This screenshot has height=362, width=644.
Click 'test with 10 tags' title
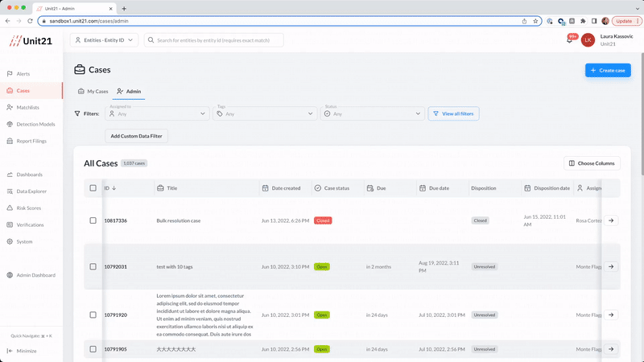(175, 267)
